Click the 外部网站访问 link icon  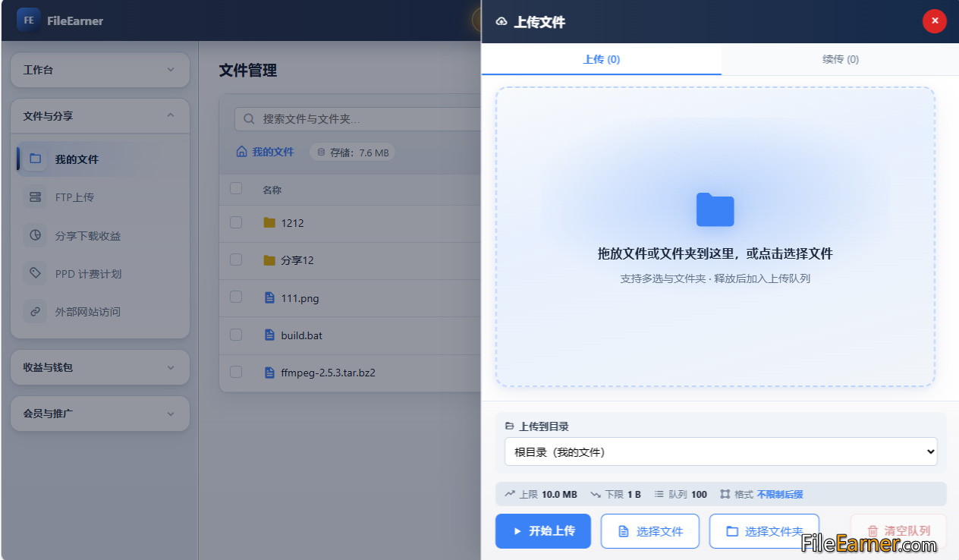point(35,311)
